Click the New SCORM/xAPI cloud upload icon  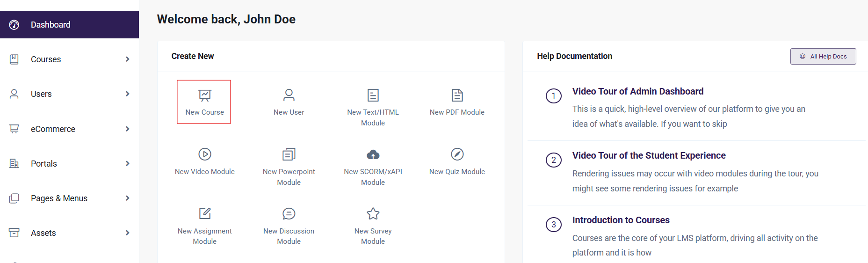click(373, 154)
